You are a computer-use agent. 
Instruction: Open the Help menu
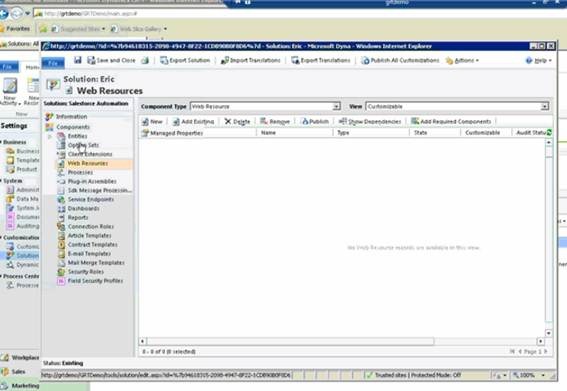click(538, 61)
